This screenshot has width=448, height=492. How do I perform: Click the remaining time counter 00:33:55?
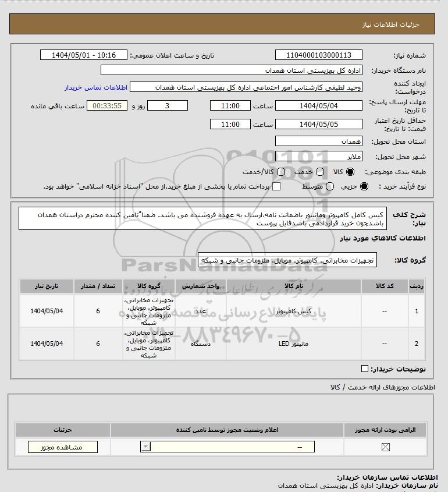click(x=107, y=106)
